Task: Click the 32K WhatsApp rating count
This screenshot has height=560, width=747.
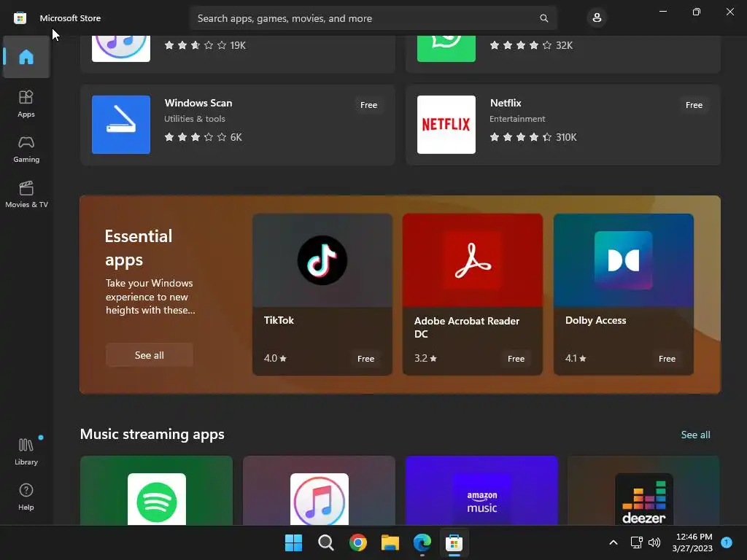Action: pyautogui.click(x=564, y=45)
